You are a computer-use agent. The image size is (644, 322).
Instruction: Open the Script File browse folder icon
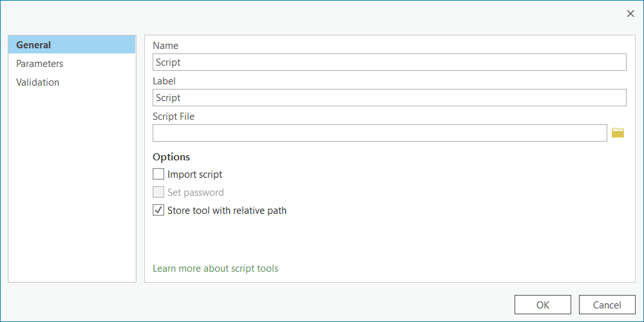[618, 133]
